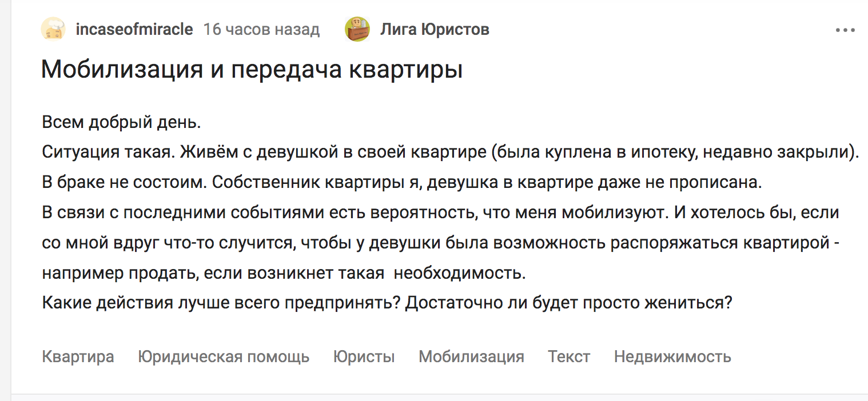Select the Квартира tag
The width and height of the screenshot is (868, 401).
[x=78, y=356]
